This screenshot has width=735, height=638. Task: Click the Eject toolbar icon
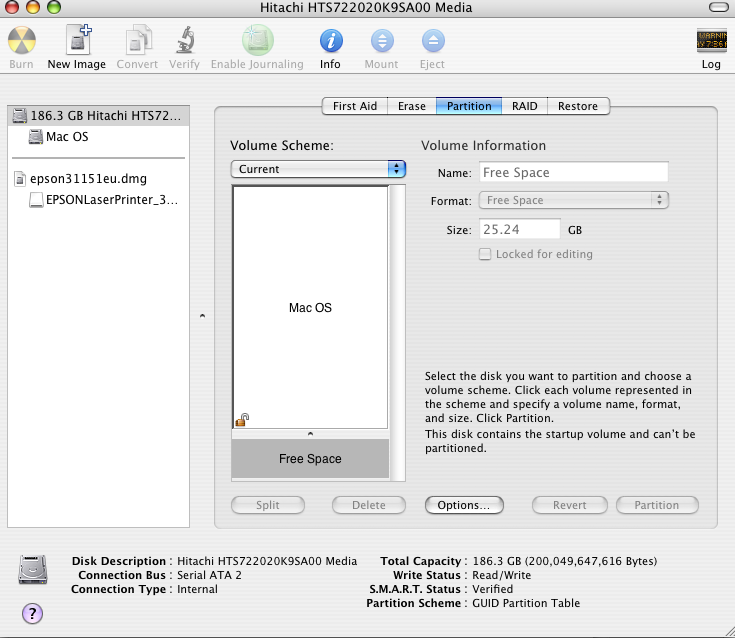[x=433, y=41]
